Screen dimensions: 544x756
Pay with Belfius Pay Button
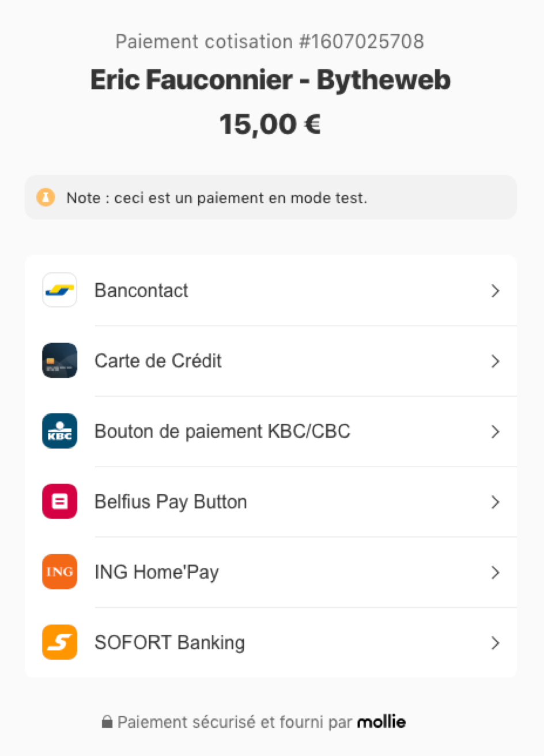[171, 501]
